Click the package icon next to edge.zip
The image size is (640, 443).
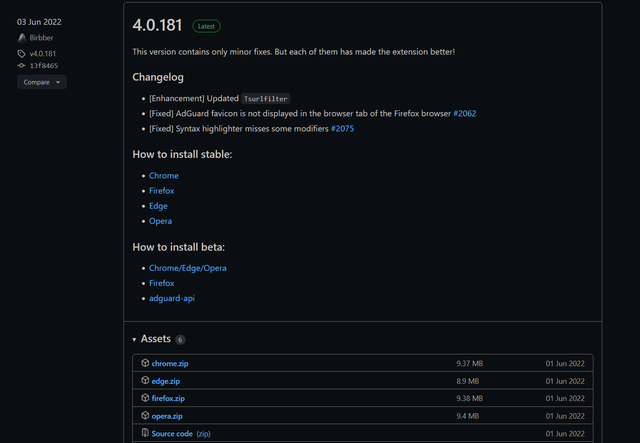click(145, 381)
